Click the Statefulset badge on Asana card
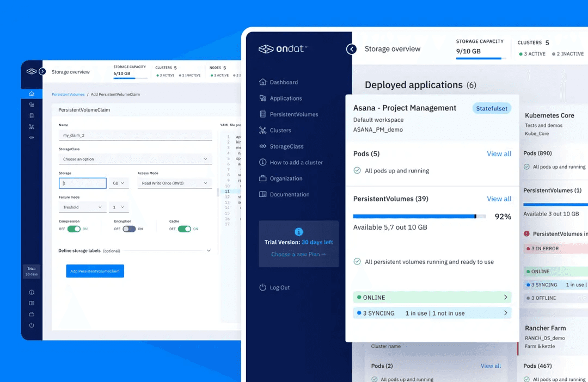 (x=492, y=108)
